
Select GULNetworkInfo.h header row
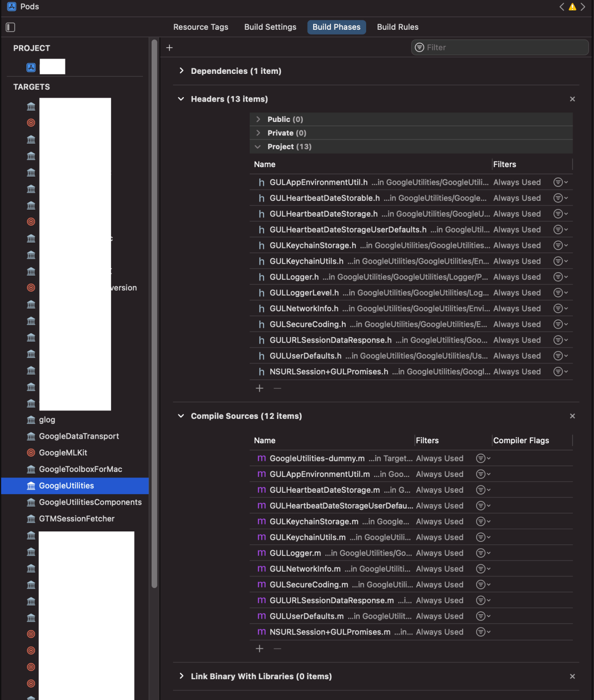coord(411,309)
